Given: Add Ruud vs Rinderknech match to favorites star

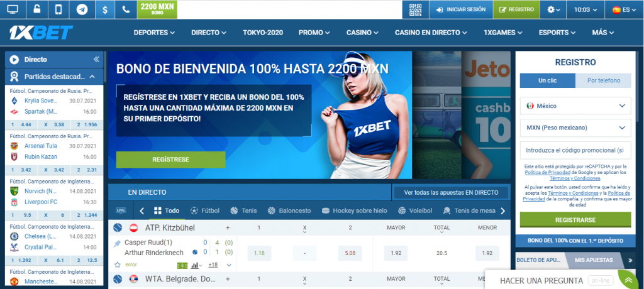Looking at the screenshot, I should pyautogui.click(x=117, y=264).
